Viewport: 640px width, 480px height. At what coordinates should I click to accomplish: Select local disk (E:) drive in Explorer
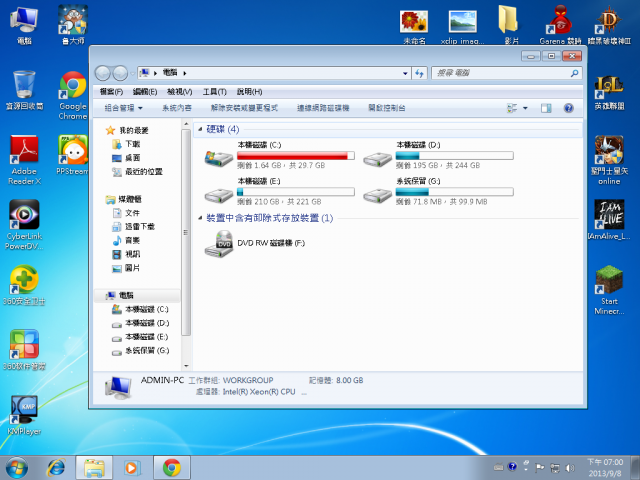280,191
